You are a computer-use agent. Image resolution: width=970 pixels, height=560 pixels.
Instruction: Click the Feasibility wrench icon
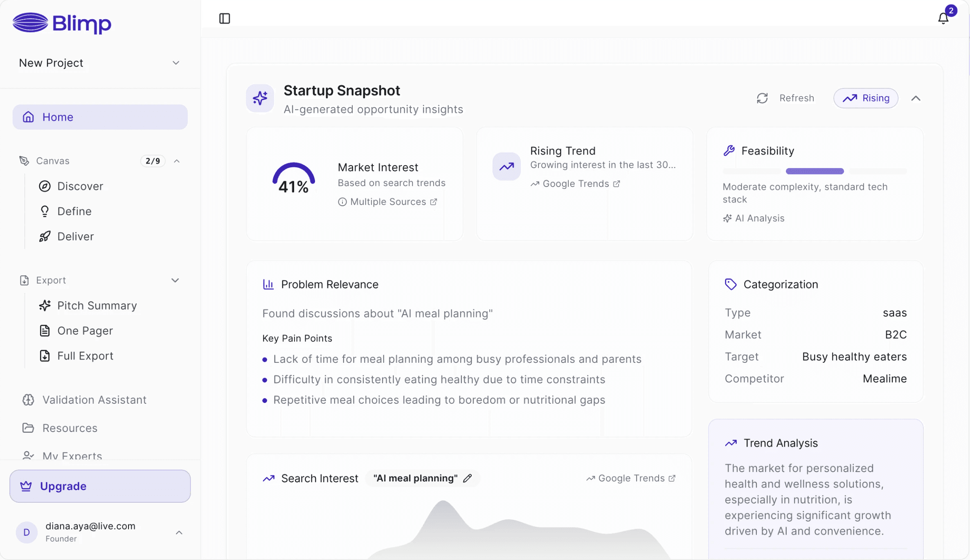[729, 151]
